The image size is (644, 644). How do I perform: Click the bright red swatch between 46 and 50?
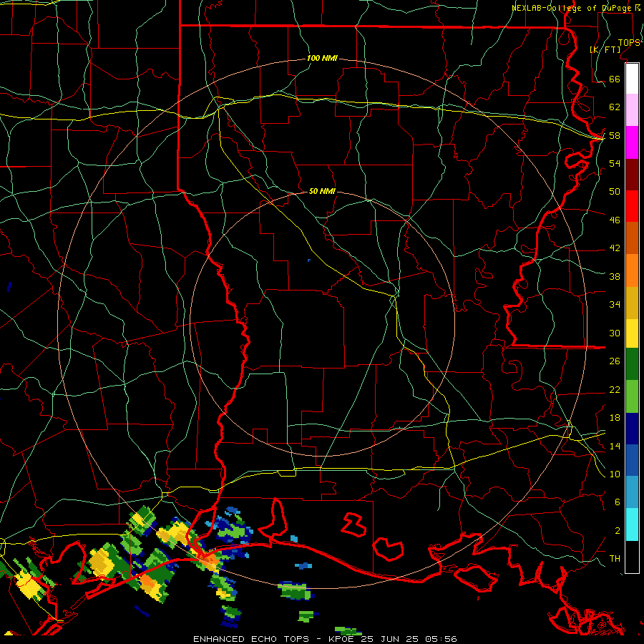point(632,207)
